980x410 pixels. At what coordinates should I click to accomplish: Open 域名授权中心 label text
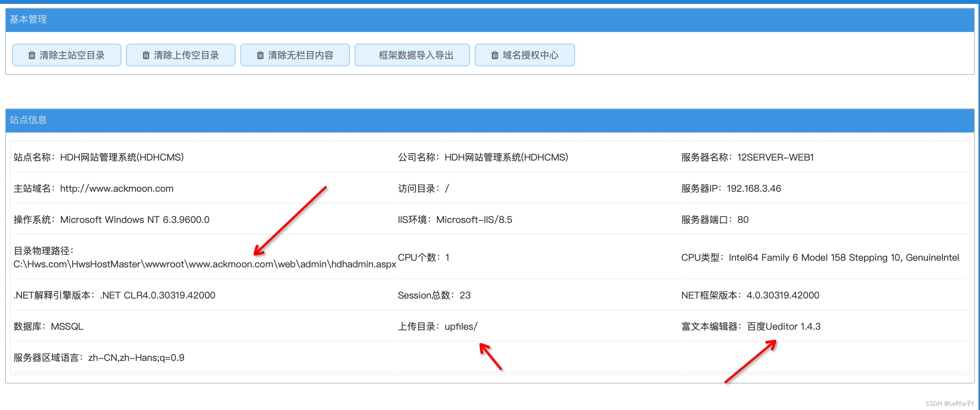click(531, 55)
